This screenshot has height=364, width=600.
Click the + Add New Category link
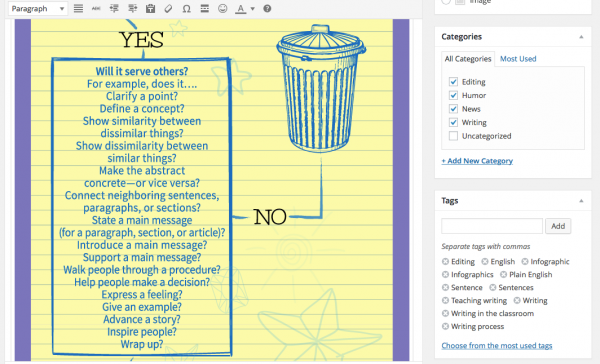(x=477, y=161)
